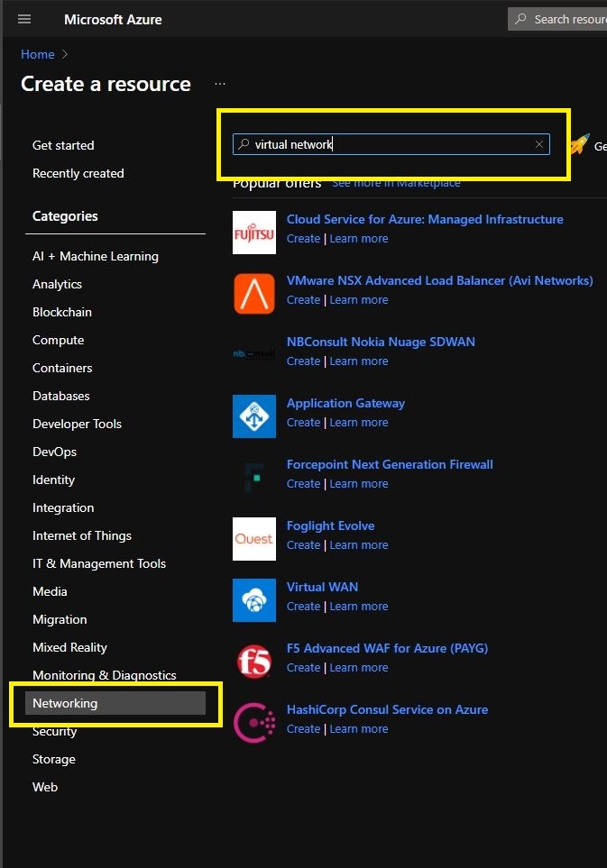Click Create under HashiCorp Consul Service

click(x=303, y=729)
